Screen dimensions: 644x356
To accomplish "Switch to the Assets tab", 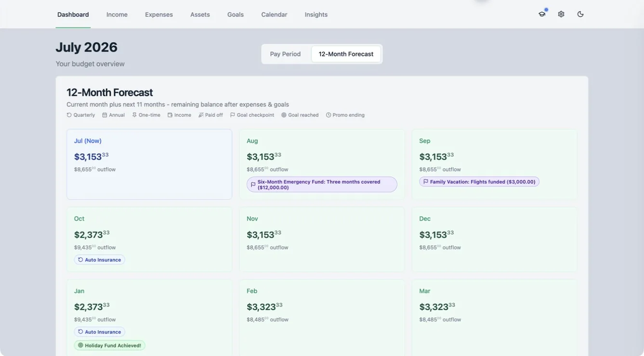I will [x=200, y=14].
